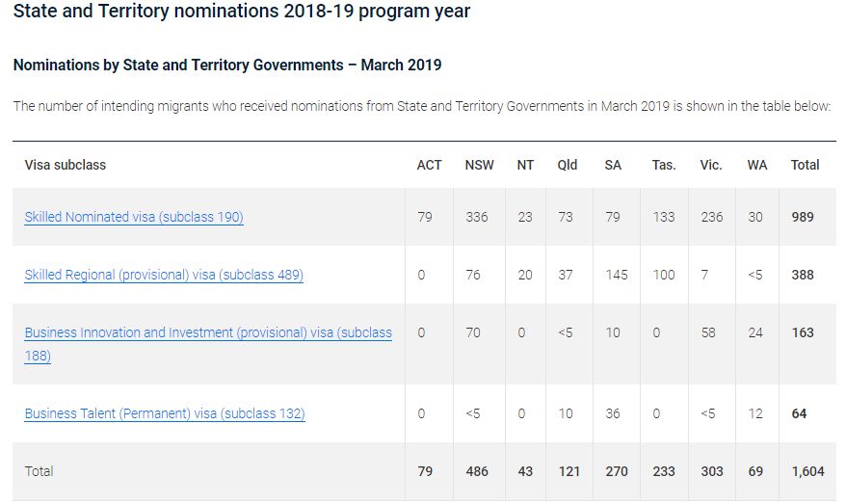This screenshot has width=846, height=504.
Task: Click the ACT column header
Action: tap(429, 165)
